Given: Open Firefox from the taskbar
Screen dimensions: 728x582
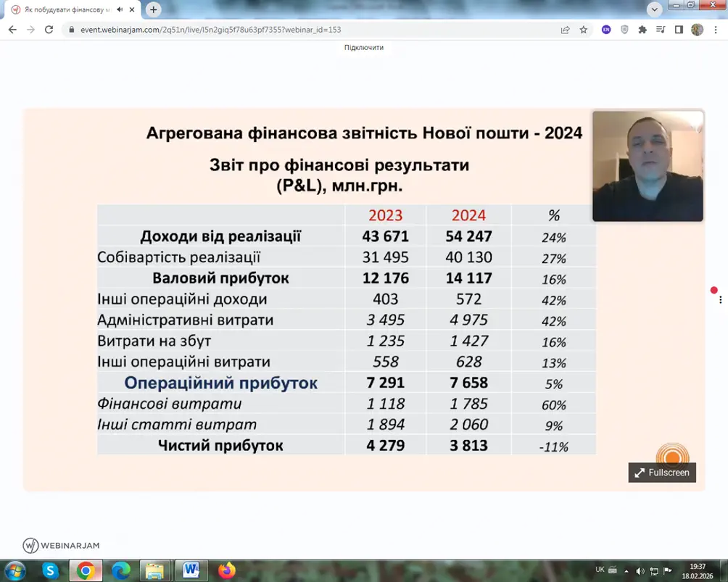Looking at the screenshot, I should click(x=227, y=570).
